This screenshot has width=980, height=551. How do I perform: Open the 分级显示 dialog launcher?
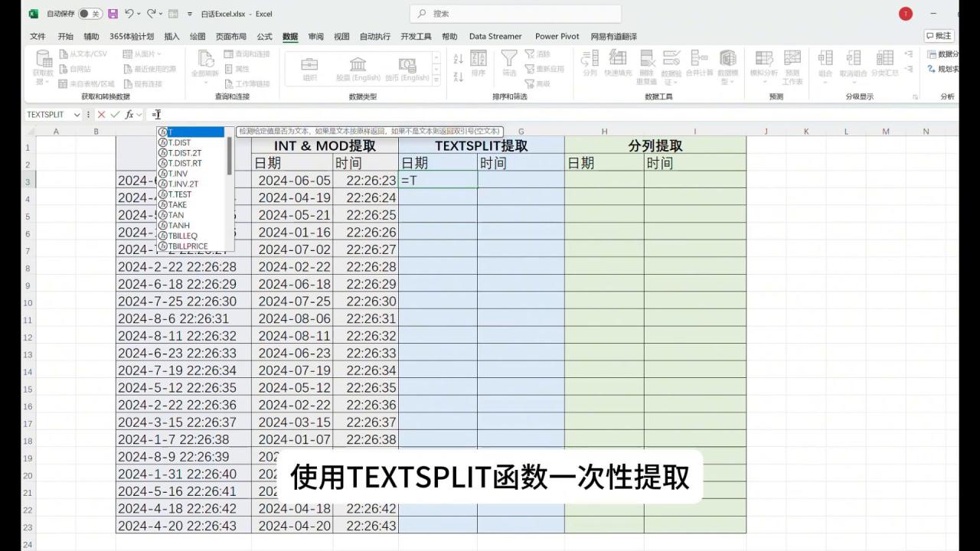coord(915,97)
